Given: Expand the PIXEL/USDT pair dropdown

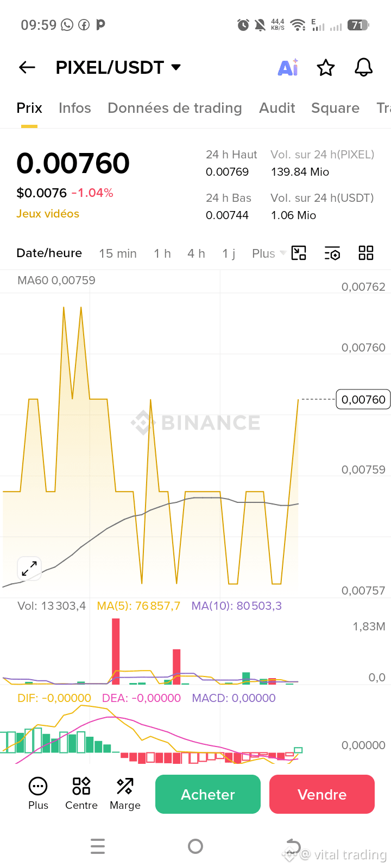Looking at the screenshot, I should pyautogui.click(x=176, y=67).
